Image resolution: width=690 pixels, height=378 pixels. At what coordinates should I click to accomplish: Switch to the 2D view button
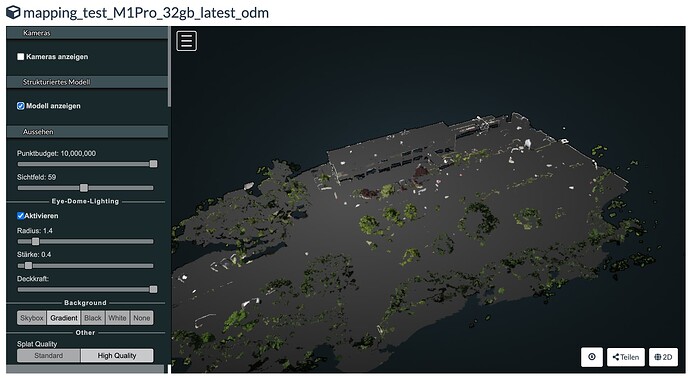click(x=663, y=357)
